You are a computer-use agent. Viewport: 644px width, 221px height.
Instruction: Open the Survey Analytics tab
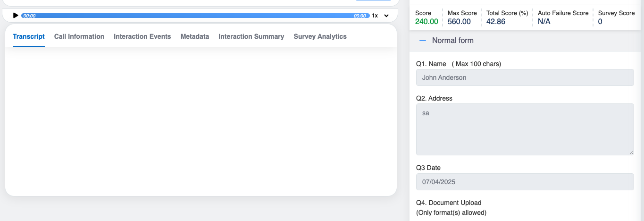tap(320, 36)
